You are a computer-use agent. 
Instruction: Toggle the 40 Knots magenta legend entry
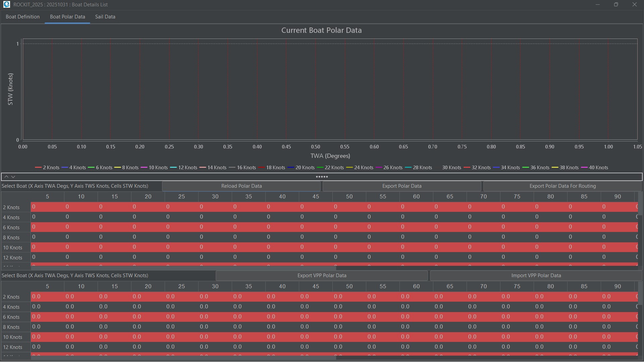(595, 168)
